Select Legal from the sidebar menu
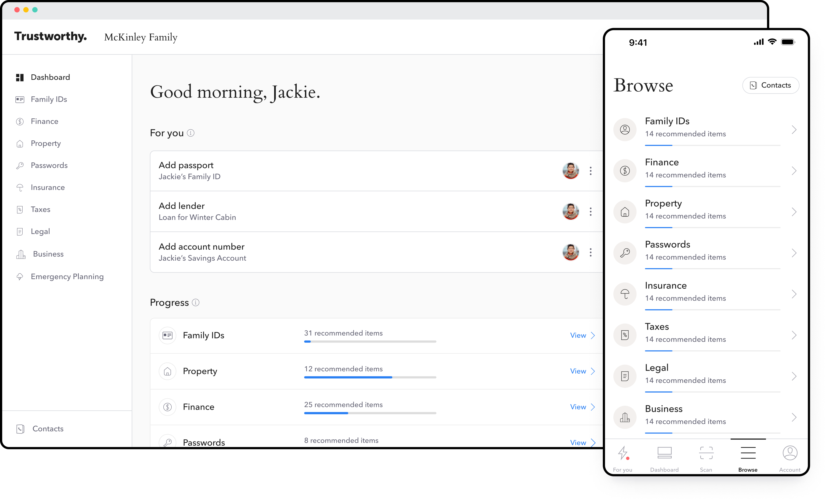The width and height of the screenshot is (829, 504). pyautogui.click(x=40, y=231)
